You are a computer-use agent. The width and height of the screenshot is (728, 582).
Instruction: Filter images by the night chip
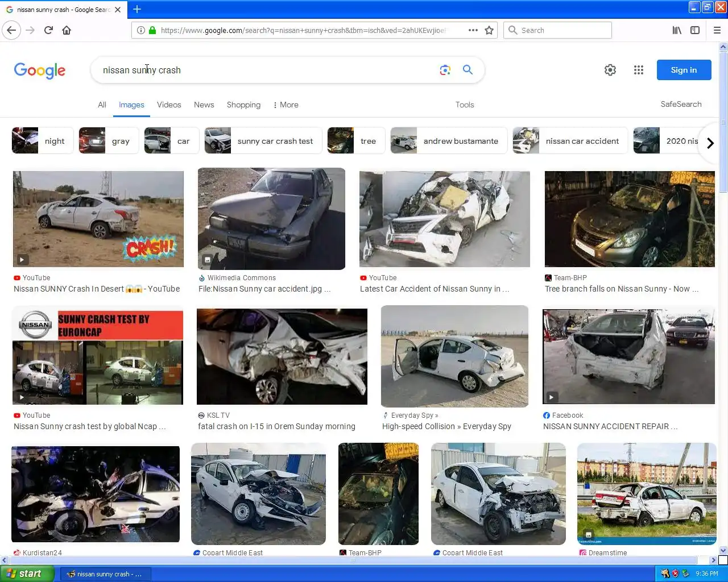click(x=43, y=141)
